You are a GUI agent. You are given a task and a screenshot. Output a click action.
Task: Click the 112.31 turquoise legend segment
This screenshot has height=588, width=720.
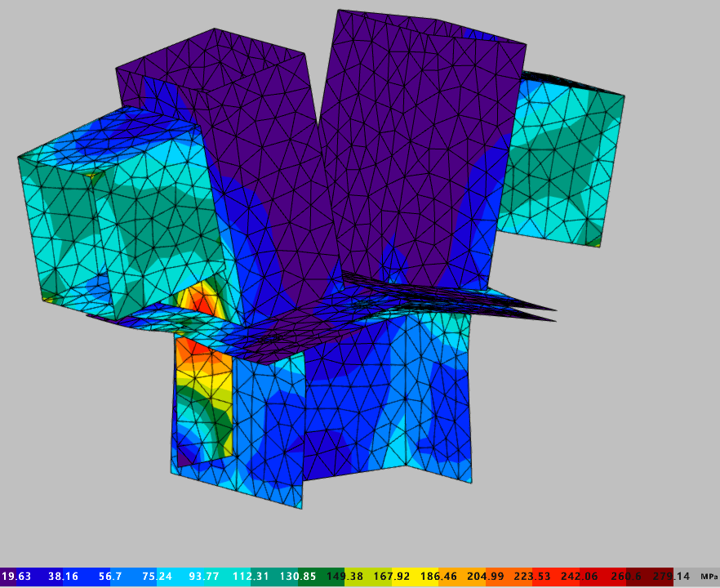(251, 577)
